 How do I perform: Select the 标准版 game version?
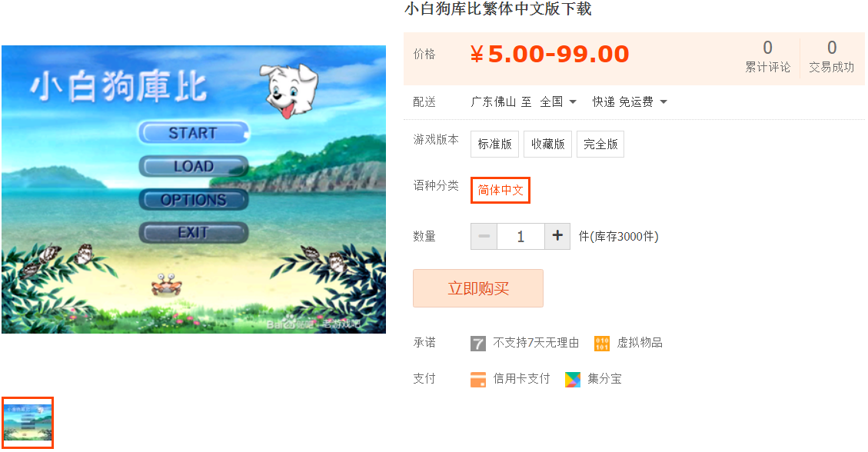[x=494, y=144]
